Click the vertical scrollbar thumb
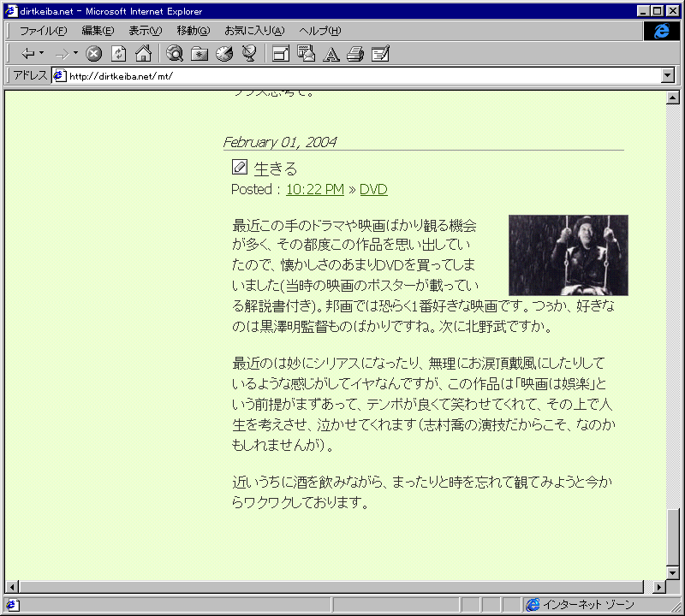This screenshot has width=685, height=616. (673, 537)
